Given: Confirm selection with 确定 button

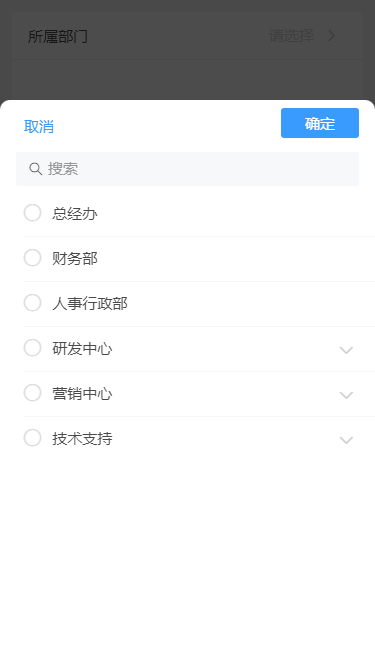Looking at the screenshot, I should coord(320,123).
